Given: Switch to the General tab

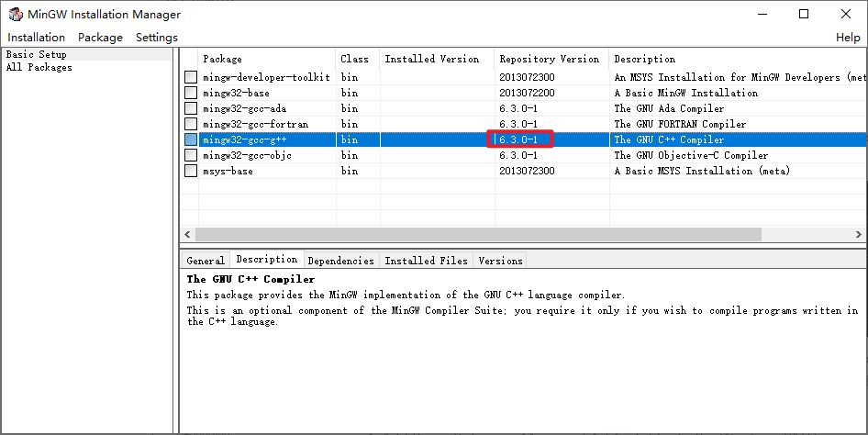Looking at the screenshot, I should (x=206, y=260).
